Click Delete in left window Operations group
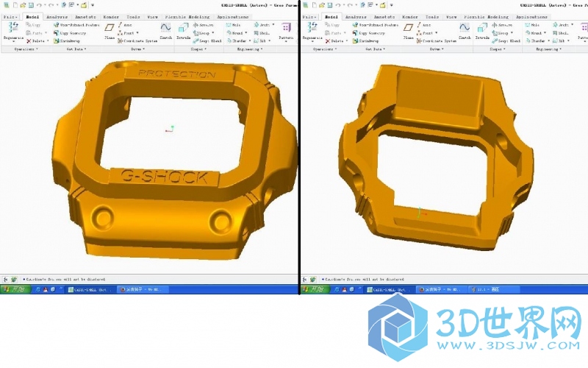Screen dimensions: 588x368 point(35,41)
